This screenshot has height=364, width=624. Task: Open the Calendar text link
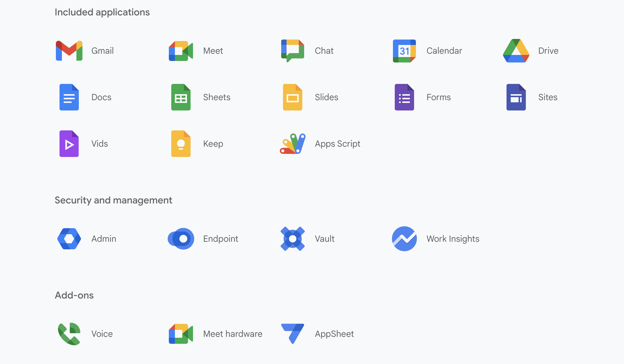(x=444, y=51)
